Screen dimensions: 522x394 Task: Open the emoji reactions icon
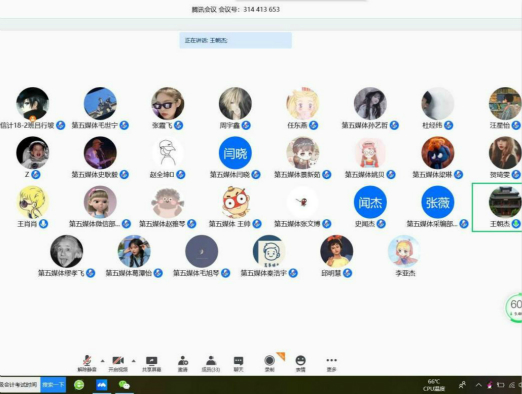[300, 363]
